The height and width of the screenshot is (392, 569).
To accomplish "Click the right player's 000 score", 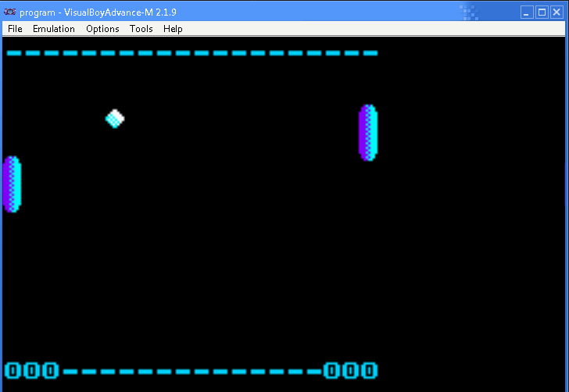I will (x=350, y=371).
